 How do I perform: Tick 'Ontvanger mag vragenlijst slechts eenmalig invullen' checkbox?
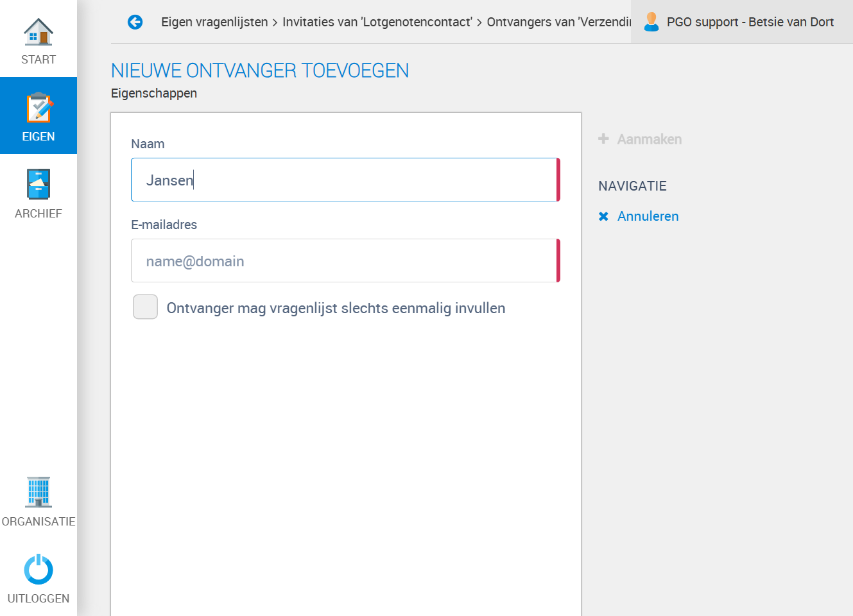tap(145, 307)
